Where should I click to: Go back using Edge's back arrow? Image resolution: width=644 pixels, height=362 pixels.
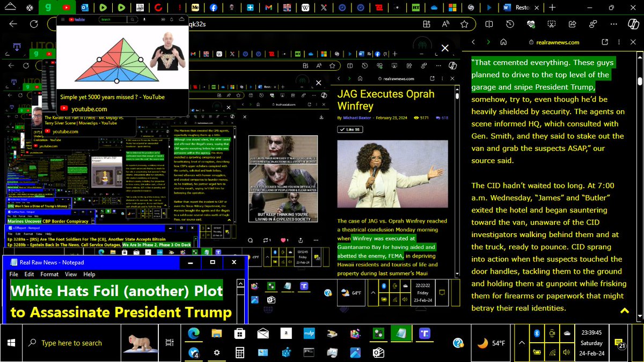click(13, 24)
